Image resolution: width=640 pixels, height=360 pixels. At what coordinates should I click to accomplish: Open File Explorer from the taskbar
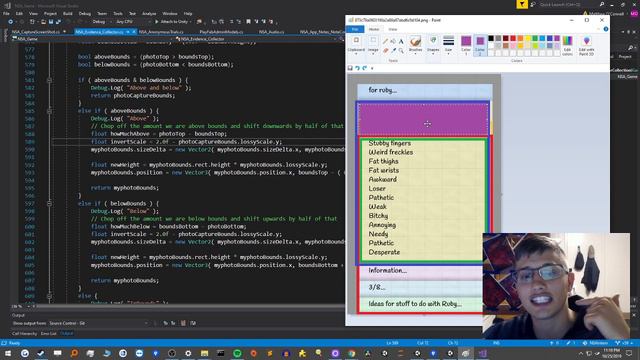(204, 353)
